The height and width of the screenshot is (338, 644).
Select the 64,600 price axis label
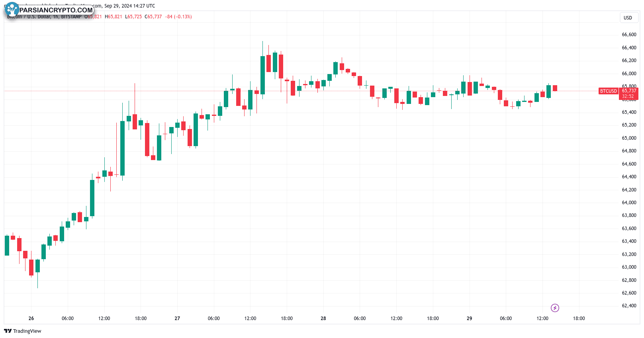[x=629, y=164]
